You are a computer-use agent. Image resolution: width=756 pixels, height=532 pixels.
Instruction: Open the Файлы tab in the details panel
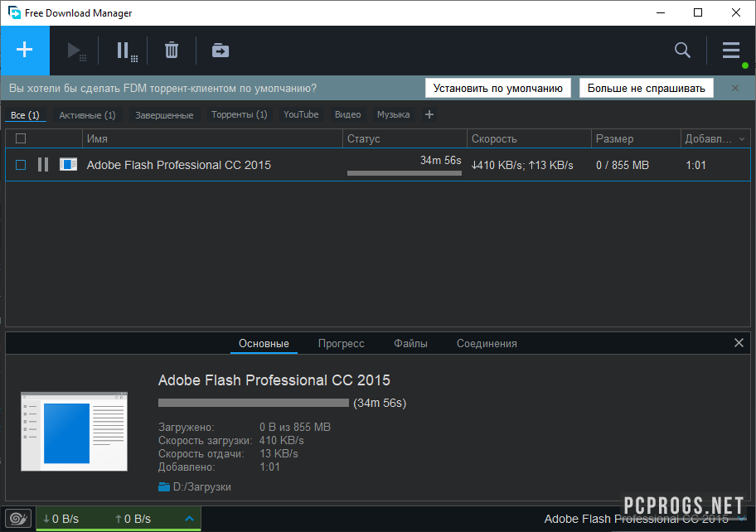pyautogui.click(x=410, y=343)
